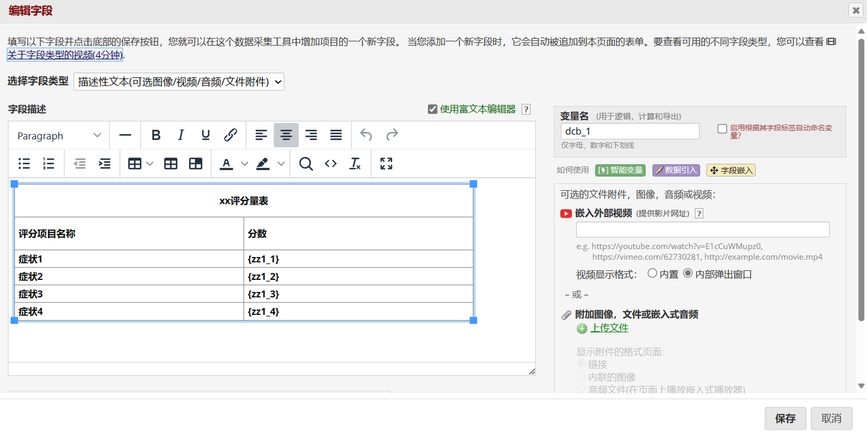This screenshot has height=441, width=868.
Task: Open the field type dropdown
Action: 178,81
